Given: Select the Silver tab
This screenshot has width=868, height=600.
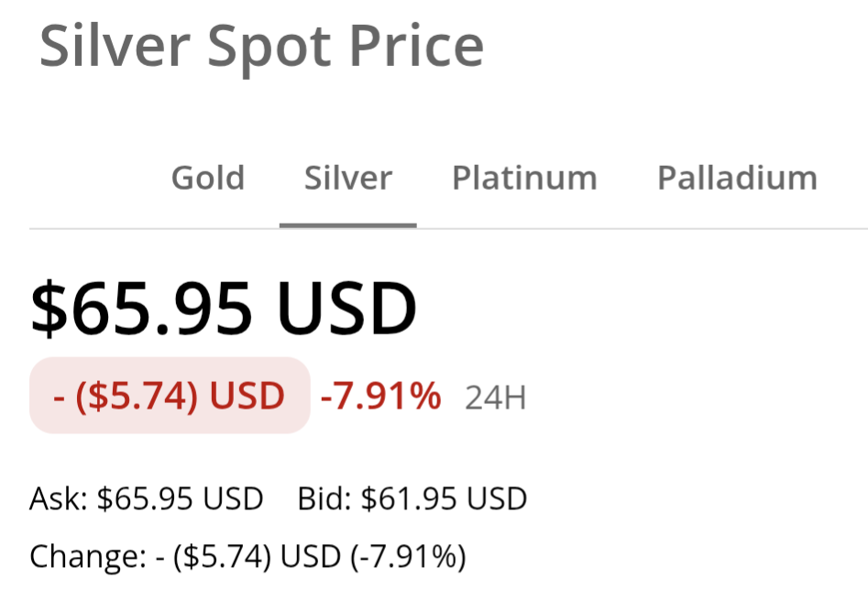Looking at the screenshot, I should coord(348,178).
